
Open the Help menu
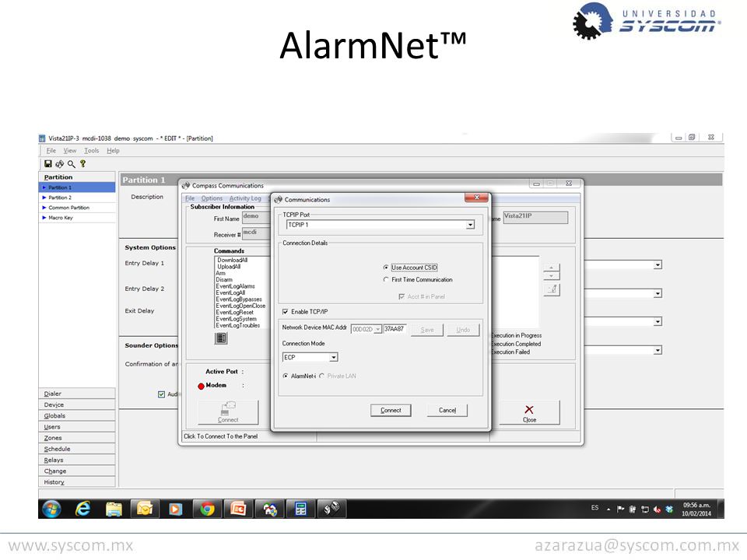(x=113, y=150)
